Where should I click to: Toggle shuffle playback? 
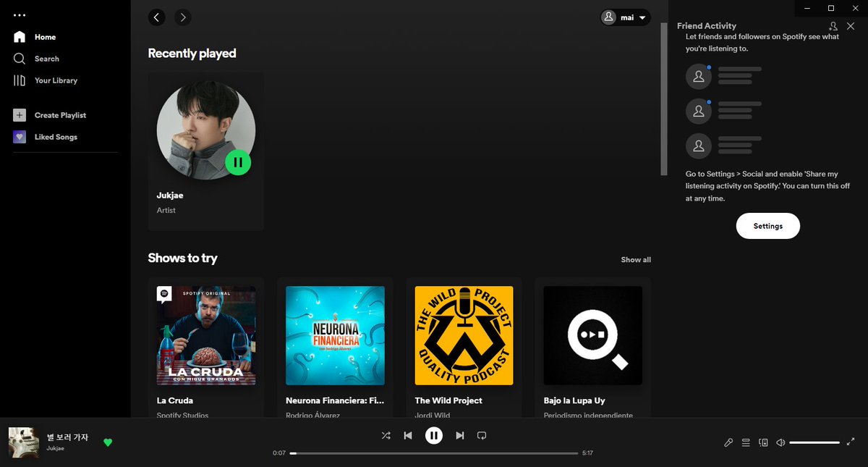pyautogui.click(x=386, y=435)
